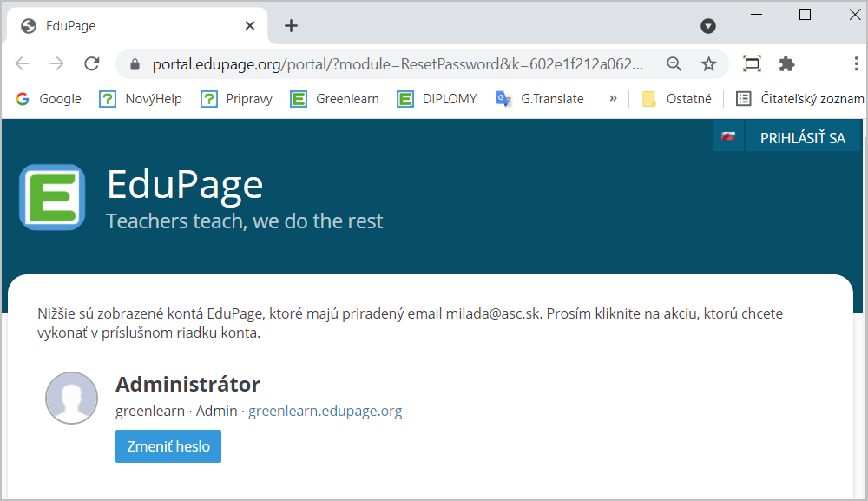868x501 pixels.
Task: Maximize the browser window
Action: pos(805,15)
